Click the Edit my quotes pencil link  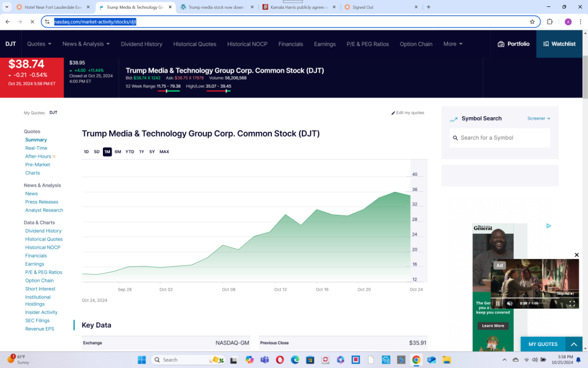pyautogui.click(x=408, y=113)
